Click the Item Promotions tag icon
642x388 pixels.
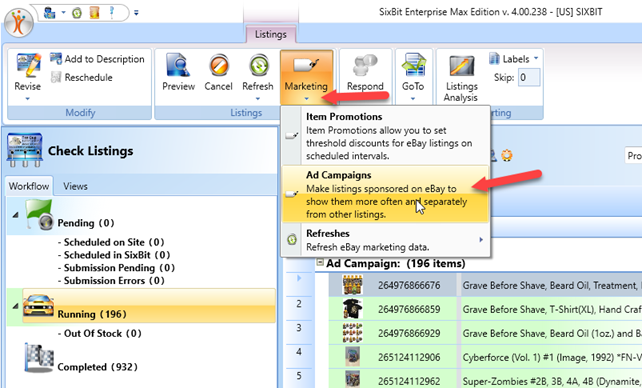tap(292, 135)
